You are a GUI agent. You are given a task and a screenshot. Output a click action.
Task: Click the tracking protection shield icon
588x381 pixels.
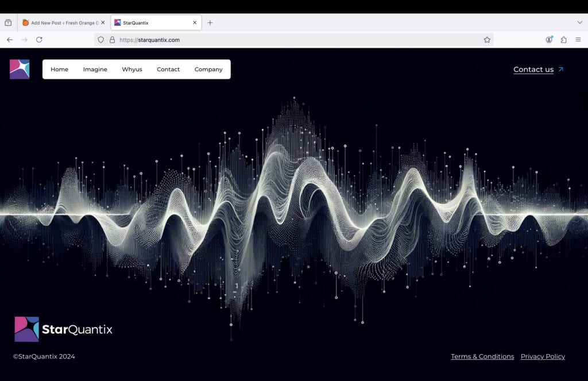click(x=101, y=40)
